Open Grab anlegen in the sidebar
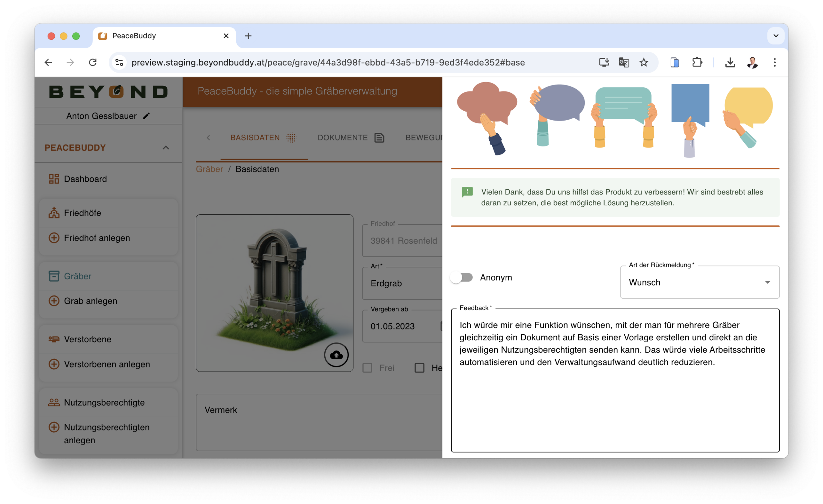 pos(90,301)
